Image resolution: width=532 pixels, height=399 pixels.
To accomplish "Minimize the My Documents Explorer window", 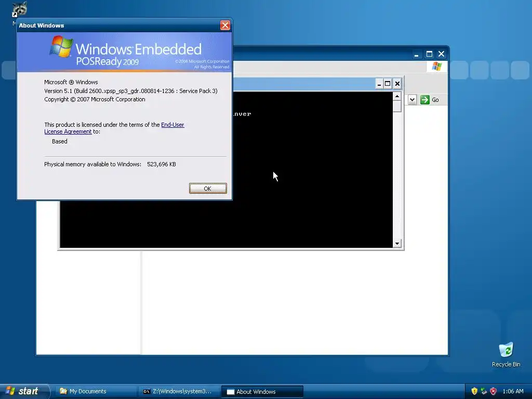I will point(417,54).
